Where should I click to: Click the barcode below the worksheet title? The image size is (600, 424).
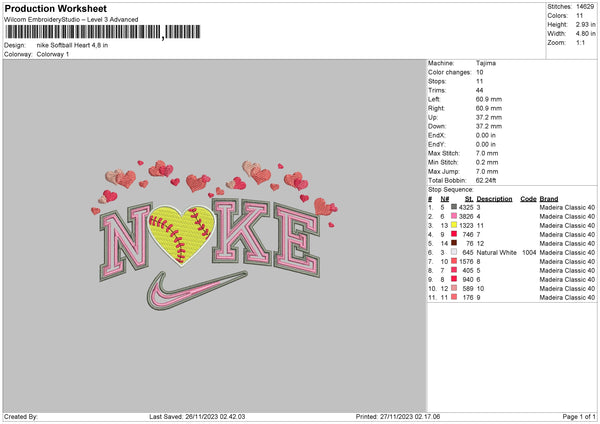(x=103, y=32)
